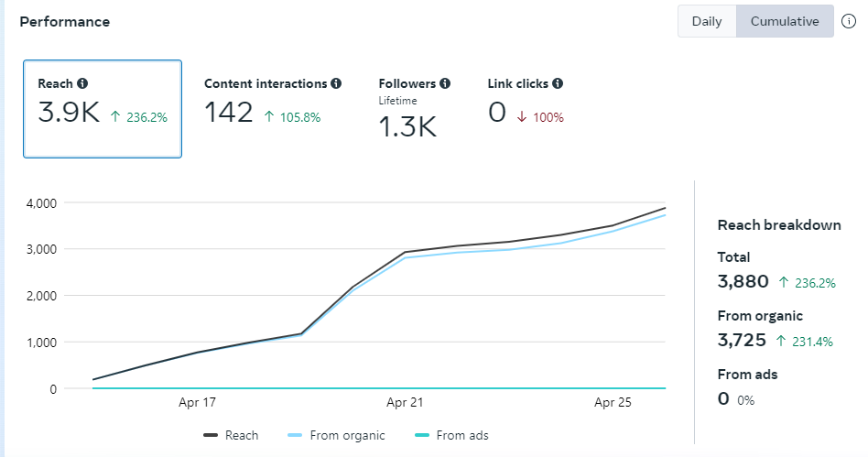Click the Content interactions info icon
The image size is (868, 457).
coord(336,83)
